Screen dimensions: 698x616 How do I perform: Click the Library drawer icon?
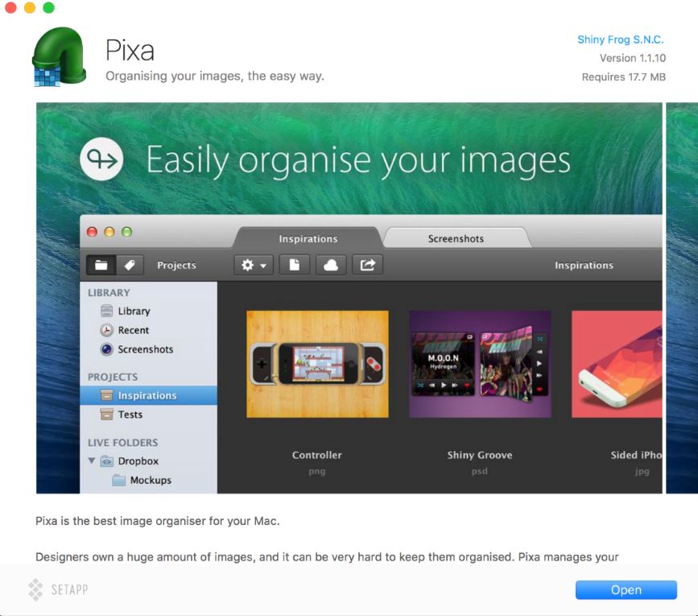[x=107, y=311]
